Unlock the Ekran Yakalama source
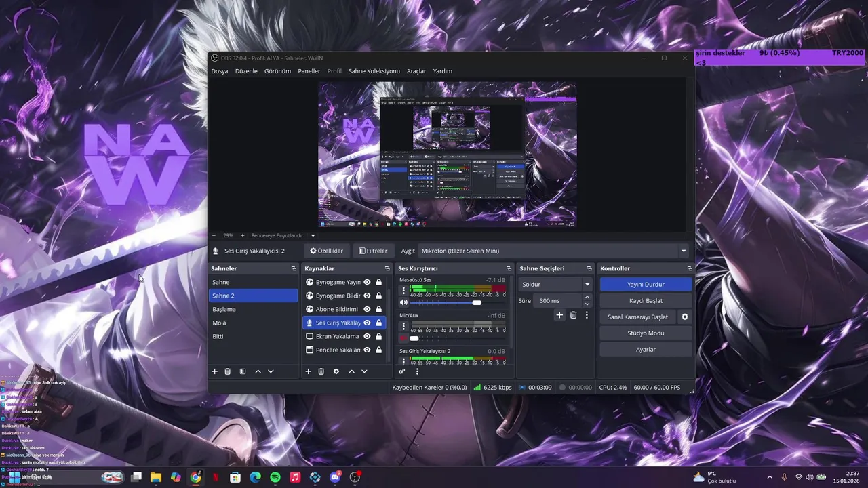The height and width of the screenshot is (488, 868). [x=378, y=336]
